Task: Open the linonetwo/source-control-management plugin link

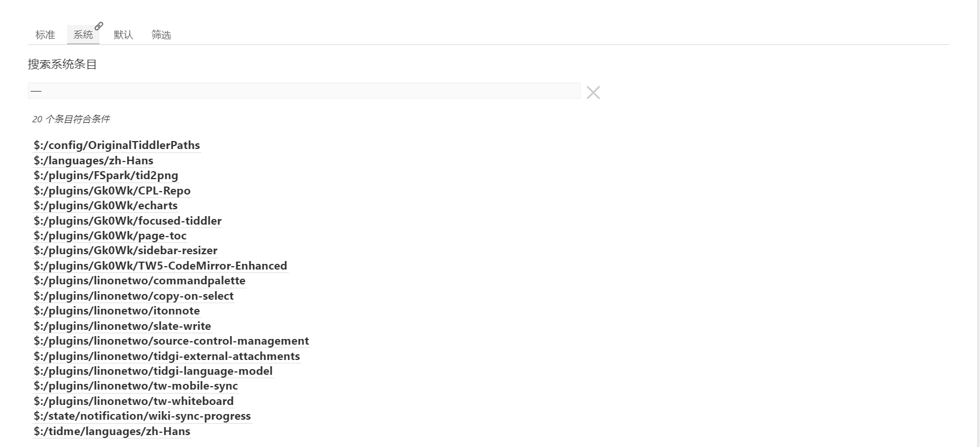Action: (171, 341)
